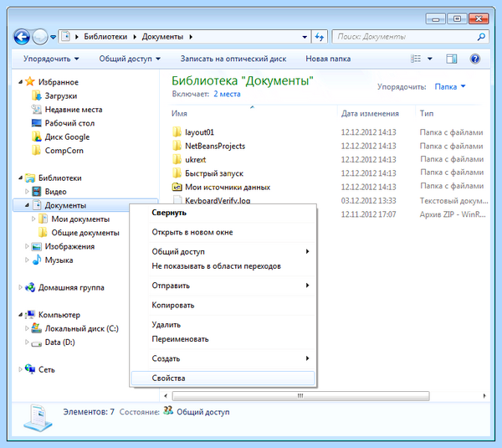Image resolution: width=502 pixels, height=448 pixels.
Task: Expand the Сеть tree node
Action: 20,369
